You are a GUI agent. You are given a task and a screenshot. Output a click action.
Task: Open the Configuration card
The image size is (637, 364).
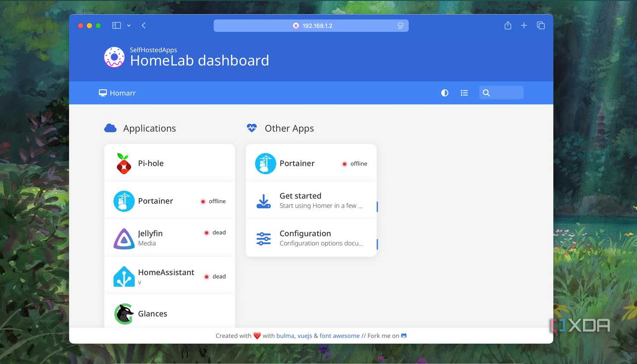coord(311,238)
